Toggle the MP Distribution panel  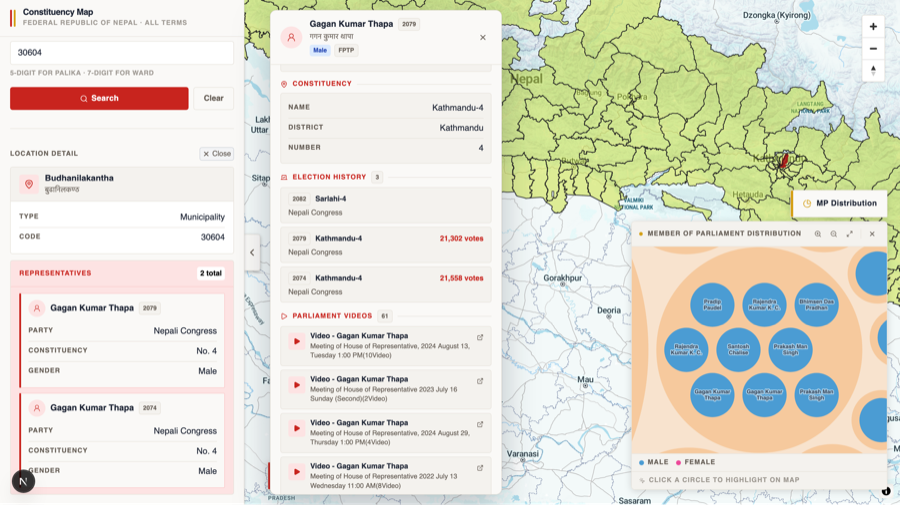[x=839, y=203]
